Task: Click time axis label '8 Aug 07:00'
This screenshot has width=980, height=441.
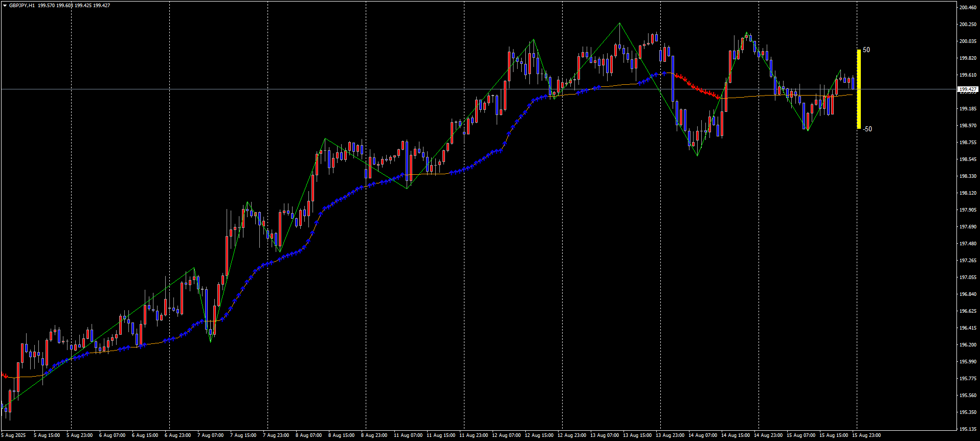Action: point(309,436)
